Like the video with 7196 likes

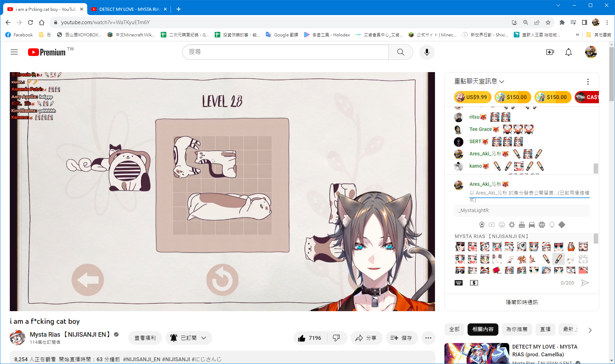point(310,338)
